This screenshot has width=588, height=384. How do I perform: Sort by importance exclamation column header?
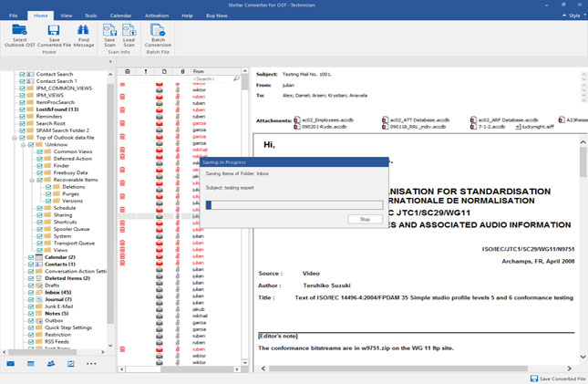point(146,71)
